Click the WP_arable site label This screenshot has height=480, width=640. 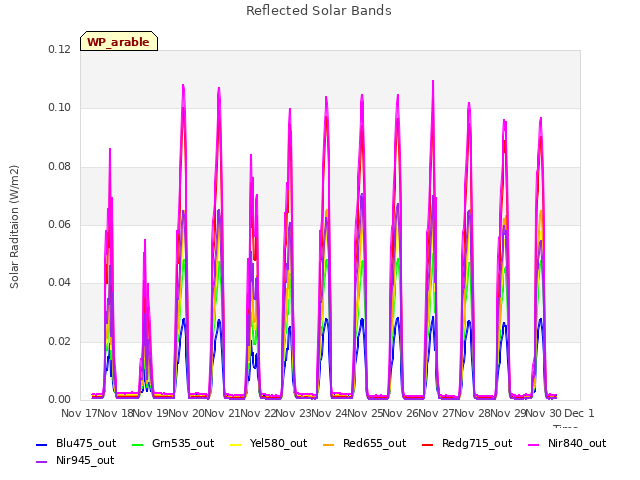click(119, 42)
